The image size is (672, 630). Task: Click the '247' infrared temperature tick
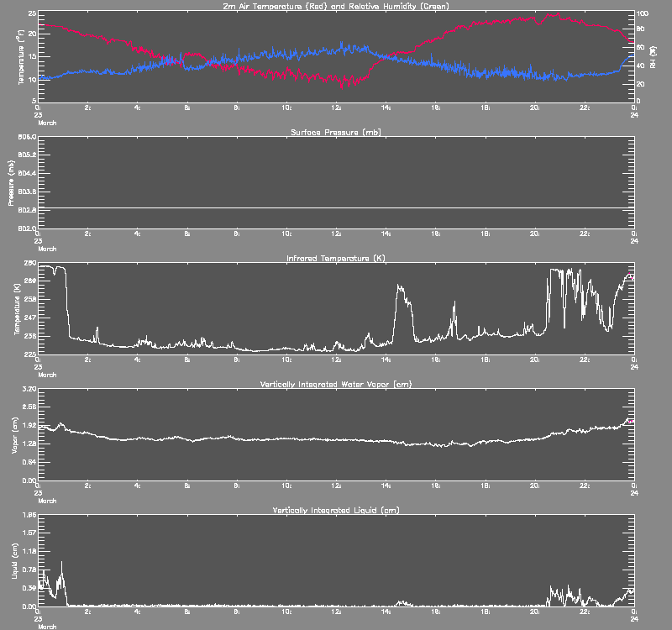30,318
